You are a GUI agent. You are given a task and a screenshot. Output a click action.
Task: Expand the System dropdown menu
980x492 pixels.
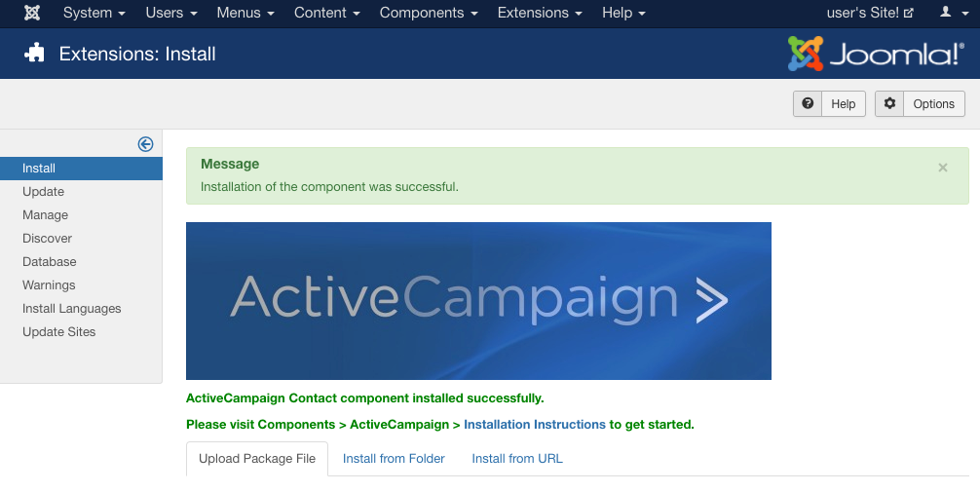click(x=94, y=13)
